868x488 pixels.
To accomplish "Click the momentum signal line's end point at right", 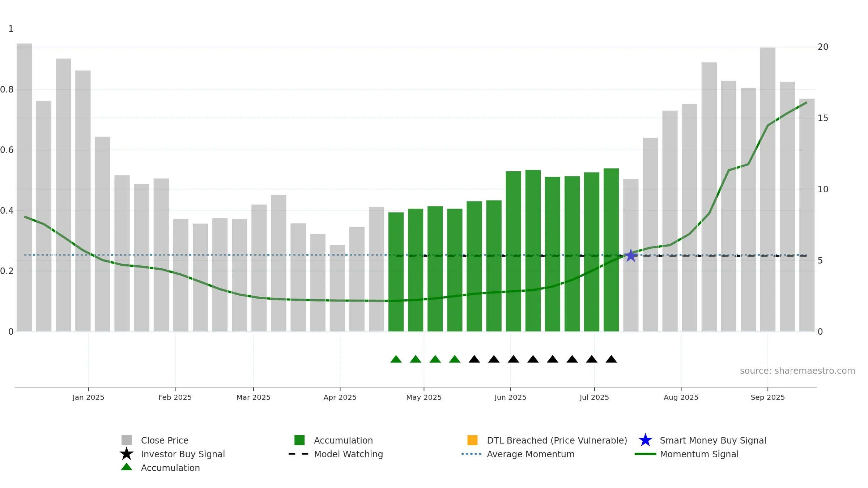I will pyautogui.click(x=807, y=103).
